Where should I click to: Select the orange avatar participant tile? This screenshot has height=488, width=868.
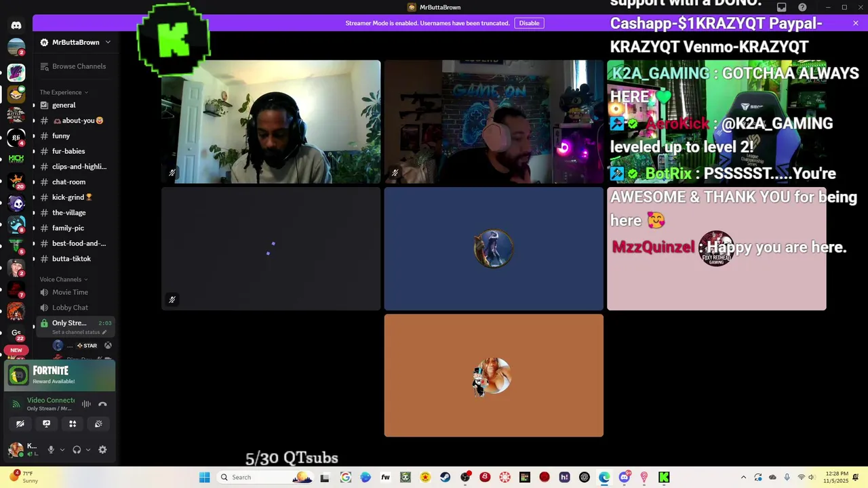click(x=494, y=375)
